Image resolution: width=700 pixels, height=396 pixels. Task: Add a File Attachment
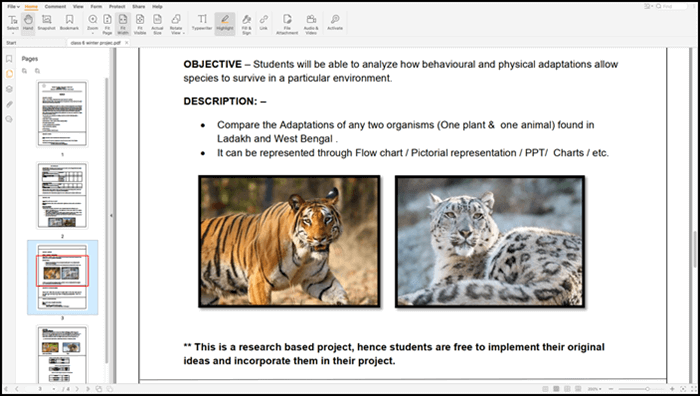click(287, 24)
